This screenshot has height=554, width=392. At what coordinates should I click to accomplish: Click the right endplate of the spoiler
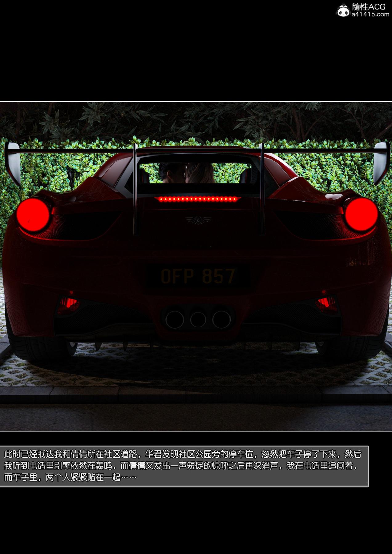(x=381, y=161)
